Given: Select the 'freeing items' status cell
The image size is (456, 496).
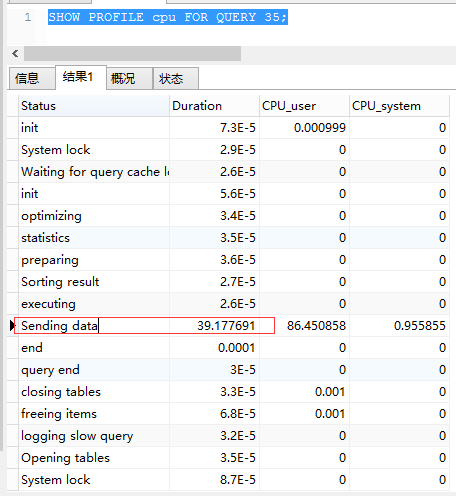Looking at the screenshot, I should [94, 414].
